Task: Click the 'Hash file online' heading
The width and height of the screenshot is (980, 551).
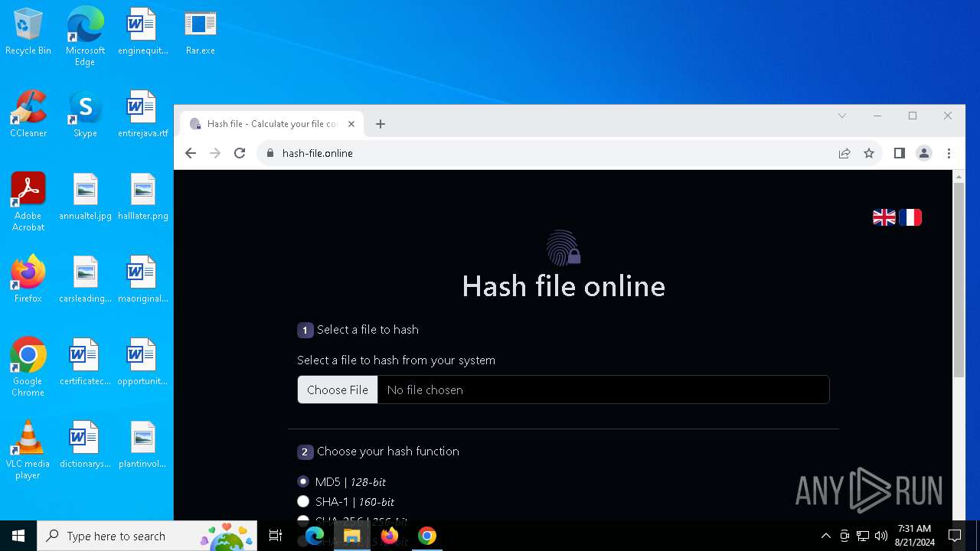Action: (563, 286)
